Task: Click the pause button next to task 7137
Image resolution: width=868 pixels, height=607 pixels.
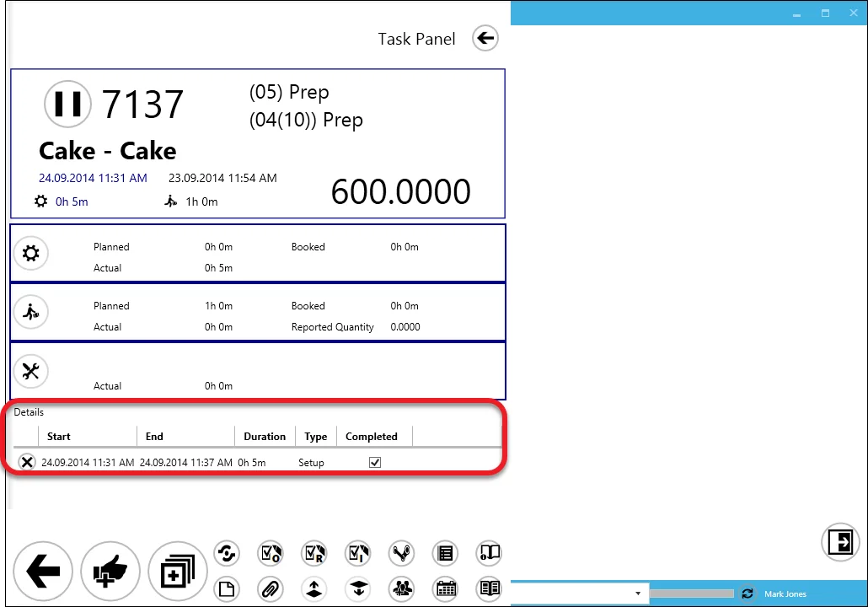Action: pyautogui.click(x=67, y=104)
